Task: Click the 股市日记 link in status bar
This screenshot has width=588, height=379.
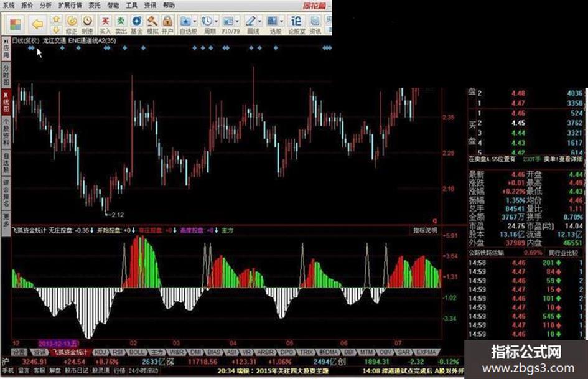Action: point(77,370)
